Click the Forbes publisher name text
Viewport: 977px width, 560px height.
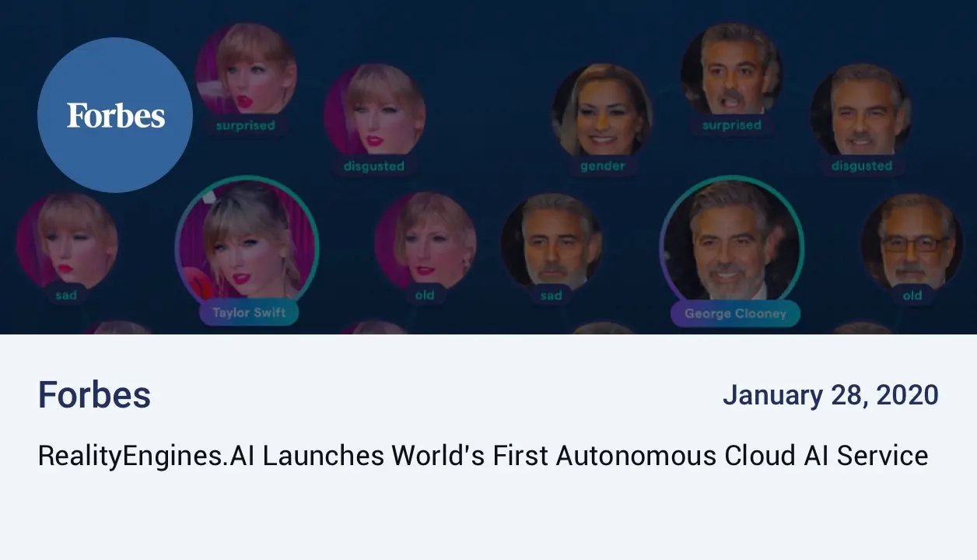(x=94, y=395)
